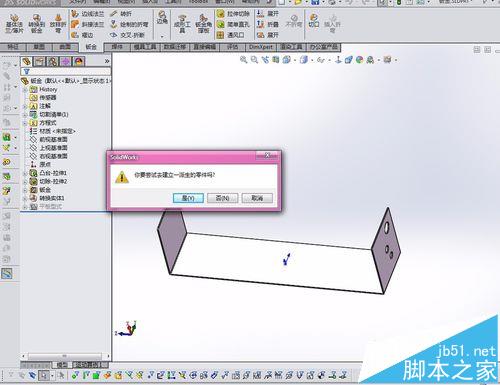Expand the Boss-Extrude1 (凸台-拉伸1) feature
The width and height of the screenshot is (500, 385).
point(25,173)
